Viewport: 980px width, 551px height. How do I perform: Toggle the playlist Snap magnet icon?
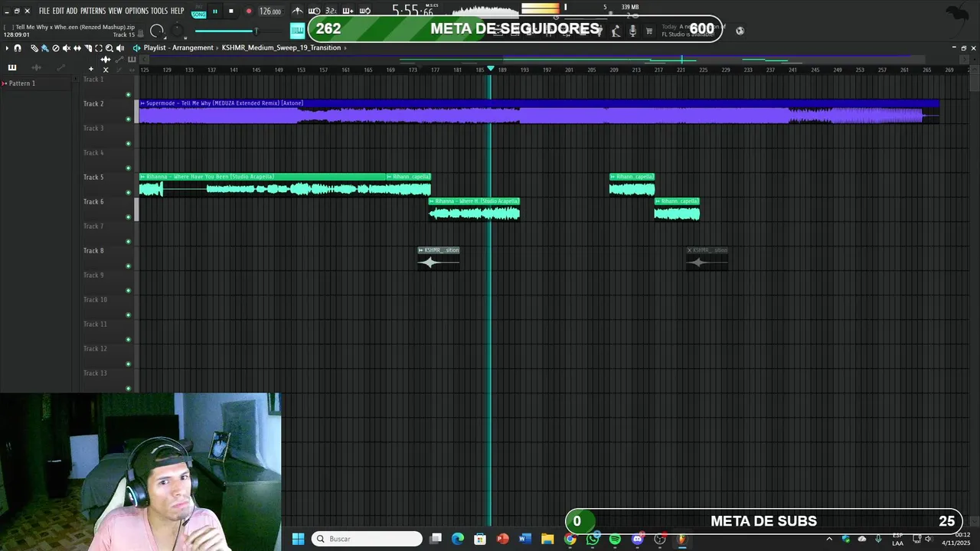coord(18,48)
